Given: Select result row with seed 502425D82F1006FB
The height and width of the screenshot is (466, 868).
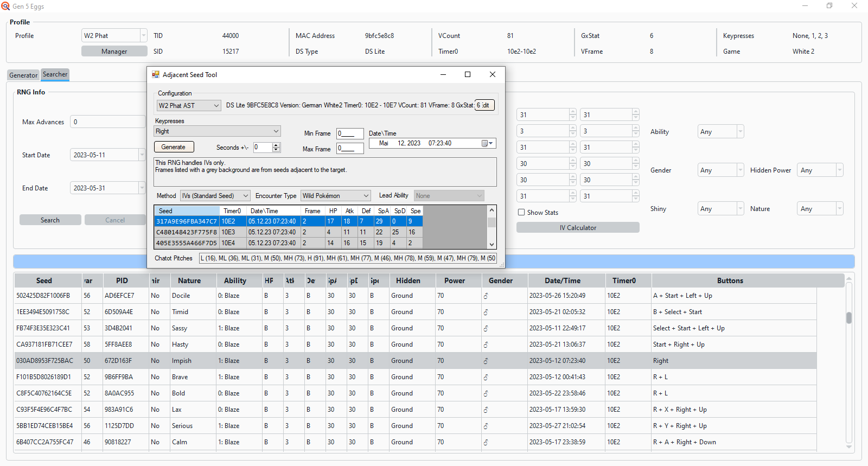Looking at the screenshot, I should tap(416, 296).
